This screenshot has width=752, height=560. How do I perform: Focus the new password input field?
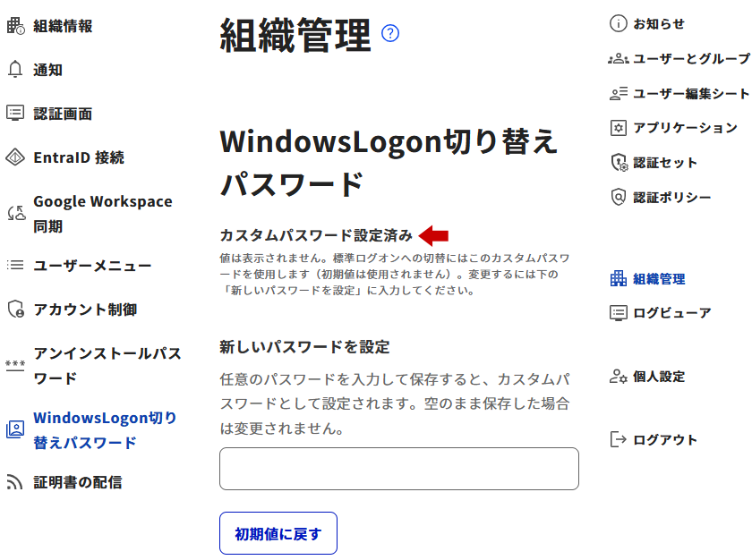click(x=399, y=469)
